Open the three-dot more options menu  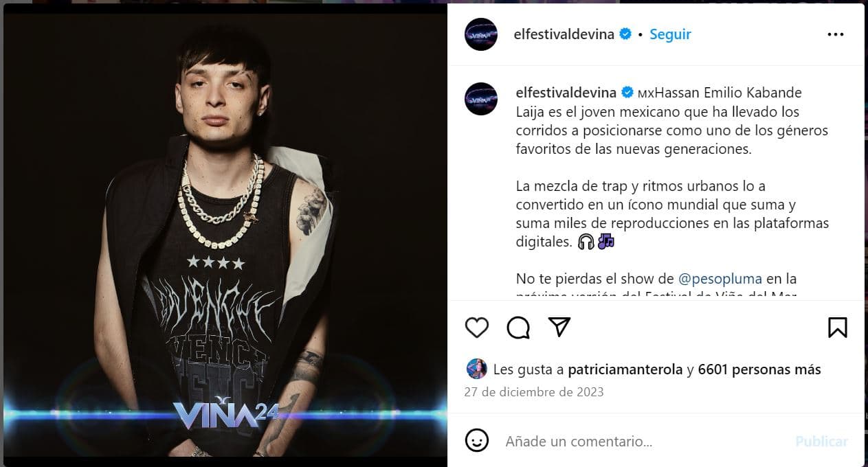[x=835, y=34]
